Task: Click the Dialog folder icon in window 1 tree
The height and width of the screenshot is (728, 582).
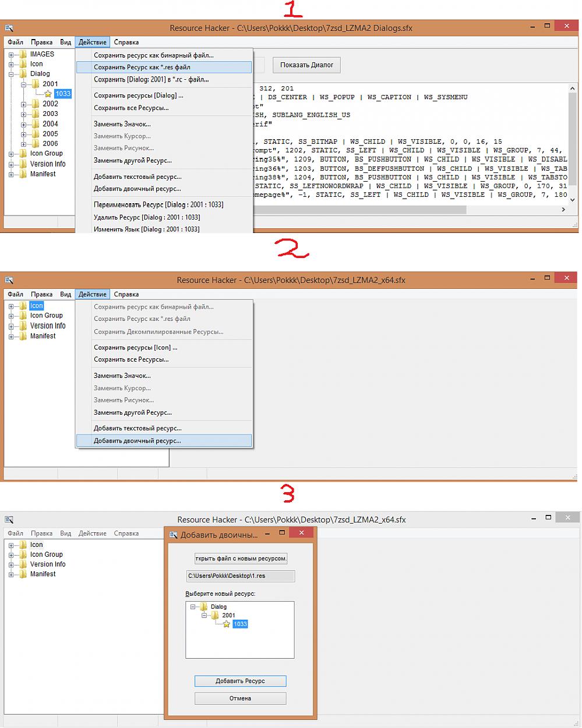Action: tap(23, 74)
